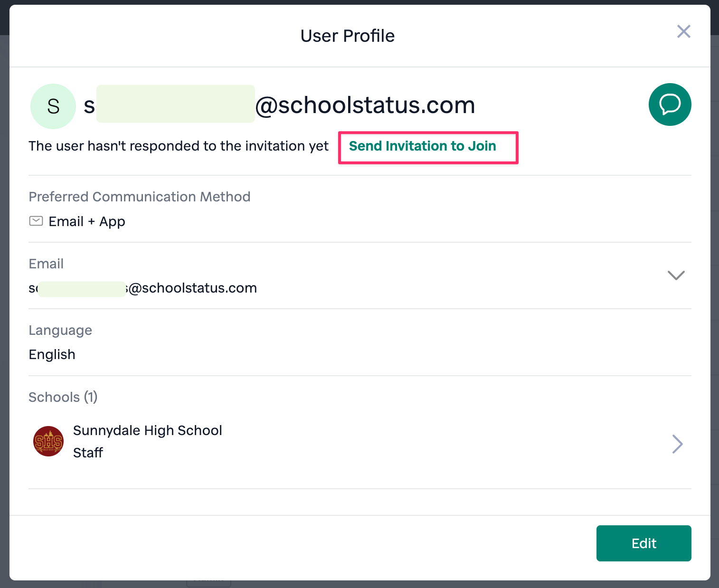
Task: Click the envelope icon beside Email + App
Action: coord(36,221)
